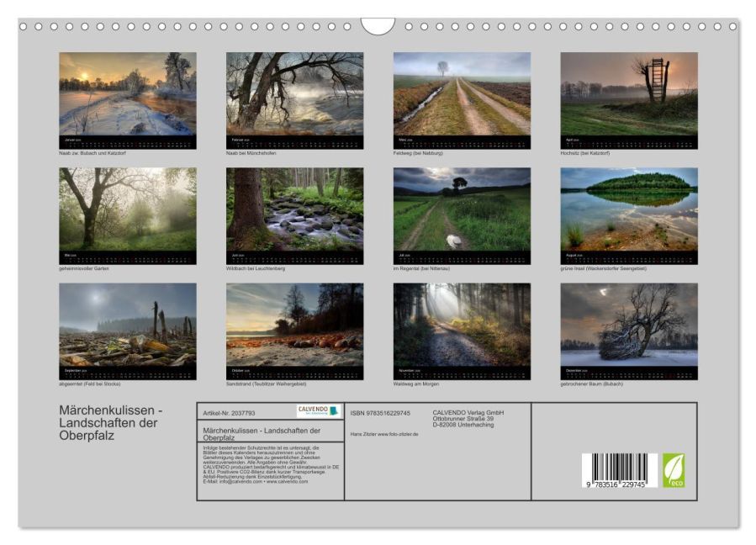Click caption 'Naab zw. Bubach und Katzdorf'
Screen dimensions: 756x545
(93, 153)
